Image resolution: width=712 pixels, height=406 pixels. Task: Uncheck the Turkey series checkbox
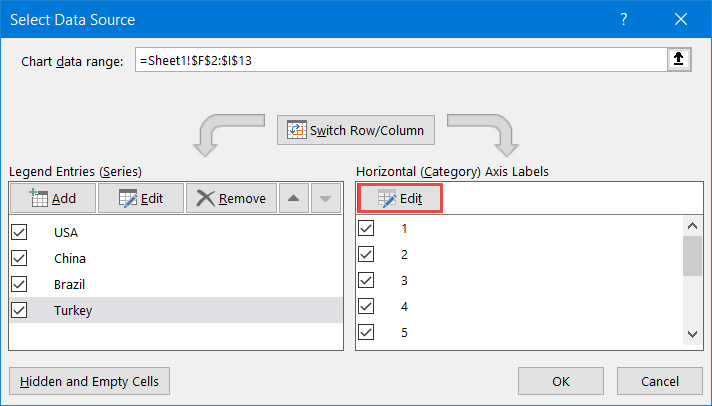click(x=19, y=310)
